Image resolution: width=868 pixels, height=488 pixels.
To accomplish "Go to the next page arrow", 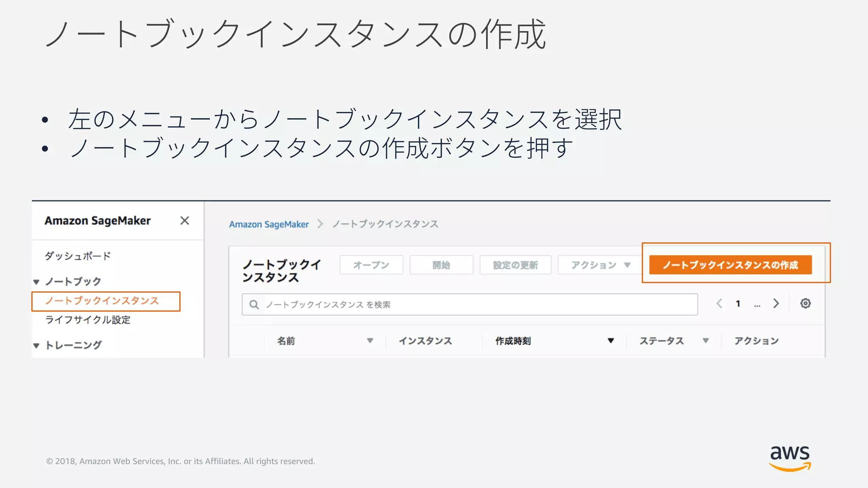I will click(776, 303).
